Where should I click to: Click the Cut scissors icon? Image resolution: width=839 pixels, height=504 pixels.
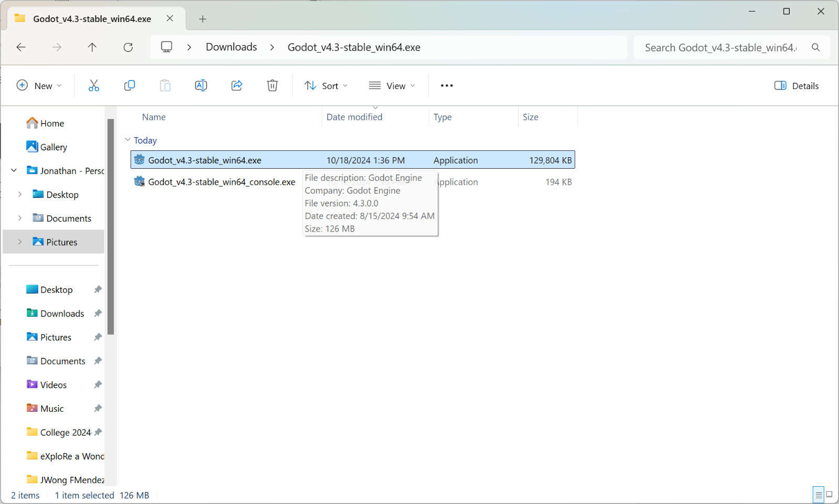pos(94,85)
